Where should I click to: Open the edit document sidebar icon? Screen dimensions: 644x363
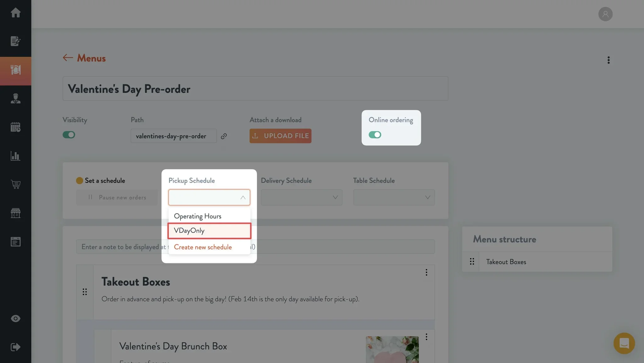coord(15,41)
